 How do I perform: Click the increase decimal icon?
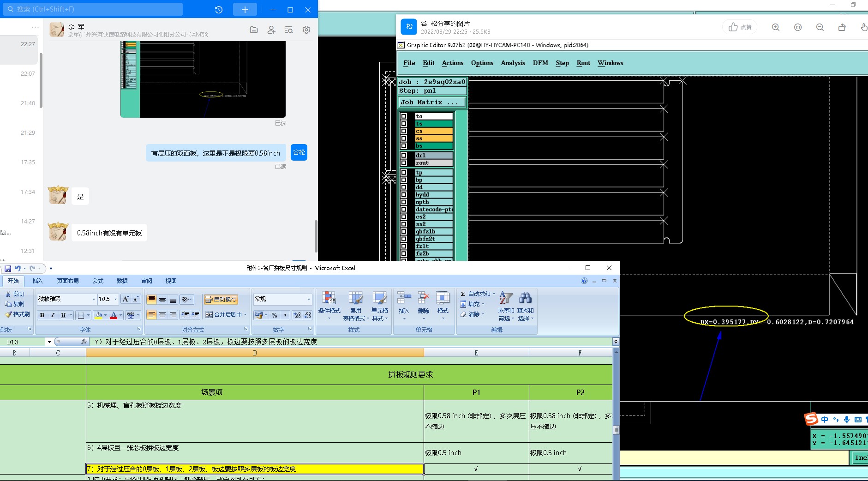(297, 315)
